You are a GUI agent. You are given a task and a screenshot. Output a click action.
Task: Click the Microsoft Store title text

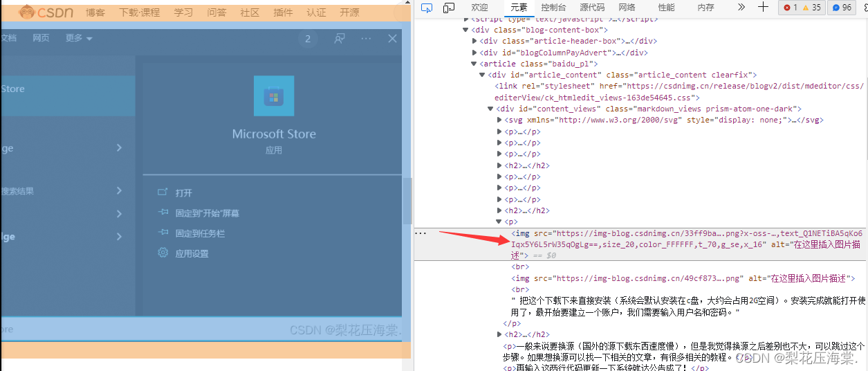pos(274,134)
